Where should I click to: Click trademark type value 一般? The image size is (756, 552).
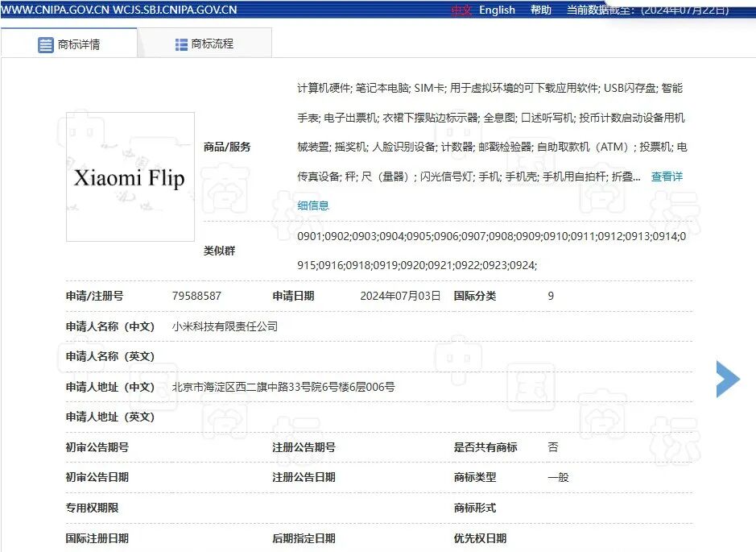[x=558, y=477]
